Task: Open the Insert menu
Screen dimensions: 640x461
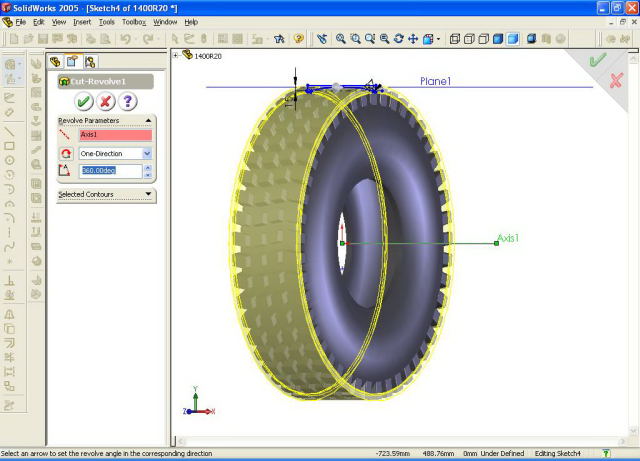Action: point(82,21)
